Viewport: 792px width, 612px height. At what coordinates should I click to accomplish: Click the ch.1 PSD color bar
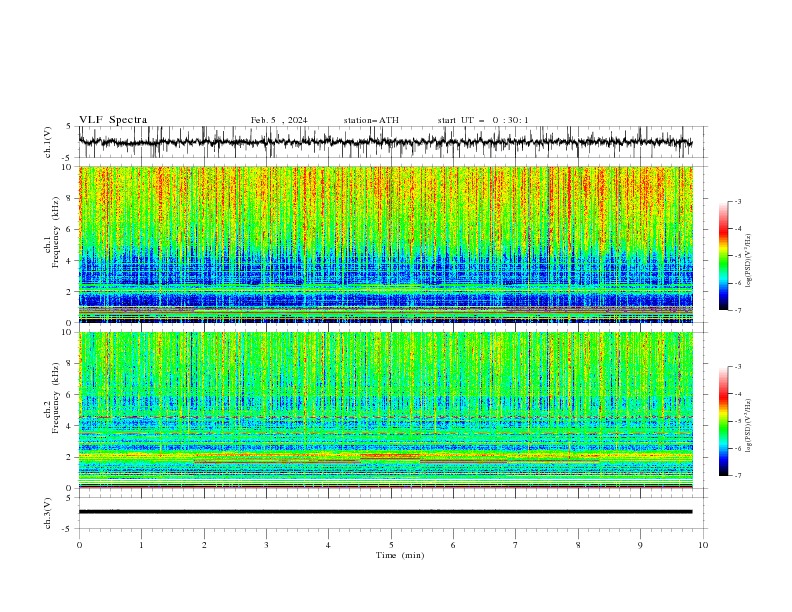point(724,256)
